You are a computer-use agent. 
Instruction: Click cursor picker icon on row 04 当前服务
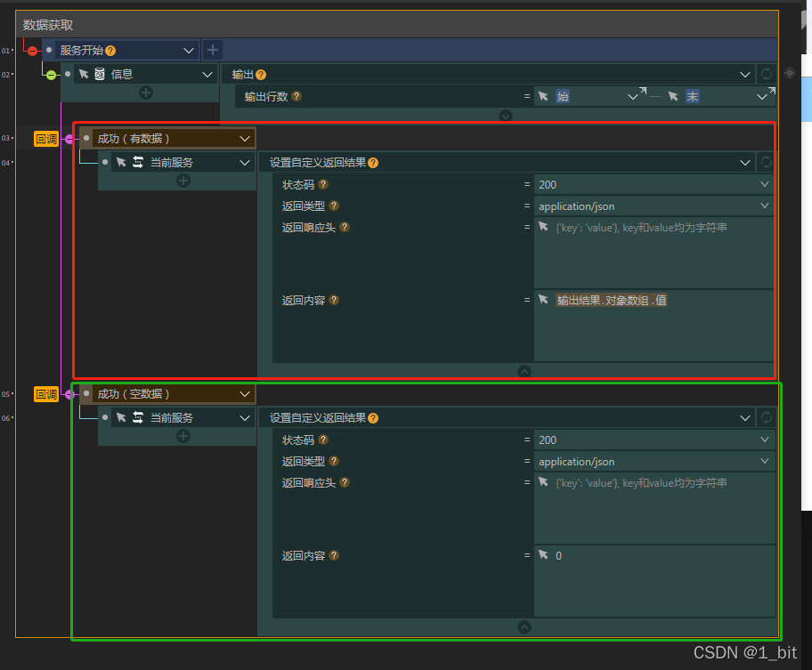121,163
